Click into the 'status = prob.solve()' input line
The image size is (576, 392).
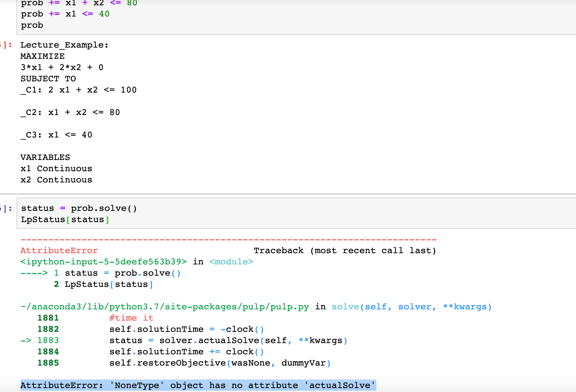[79, 208]
